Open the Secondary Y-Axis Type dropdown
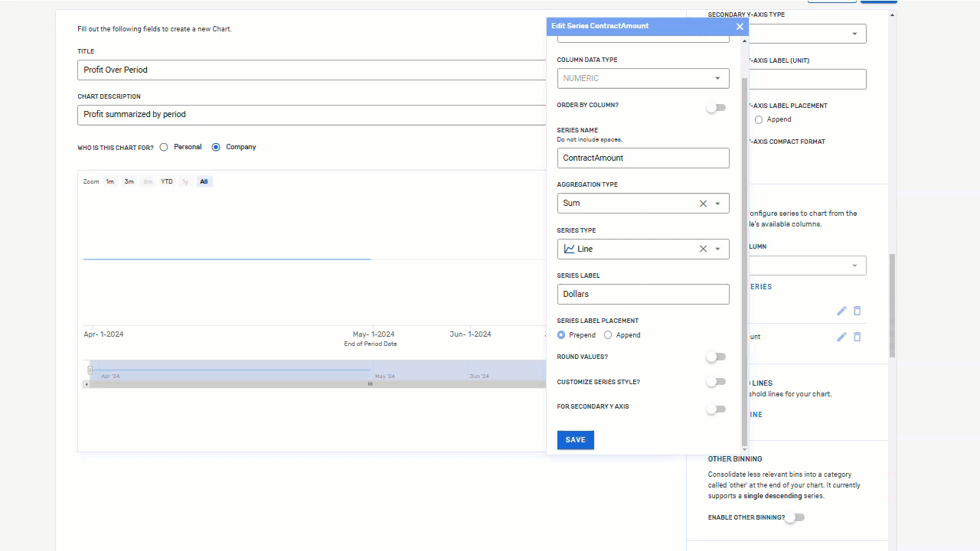Image resolution: width=980 pixels, height=551 pixels. [x=807, y=34]
